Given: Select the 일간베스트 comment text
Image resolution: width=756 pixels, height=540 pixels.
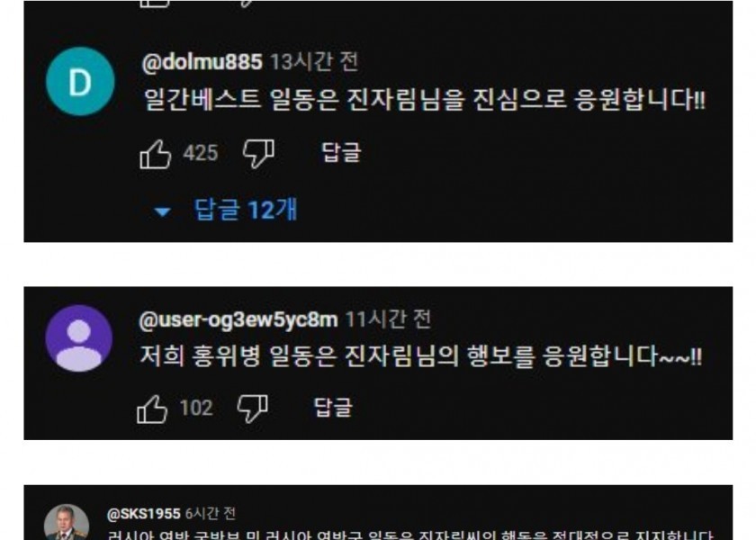Looking at the screenshot, I should pos(425,99).
